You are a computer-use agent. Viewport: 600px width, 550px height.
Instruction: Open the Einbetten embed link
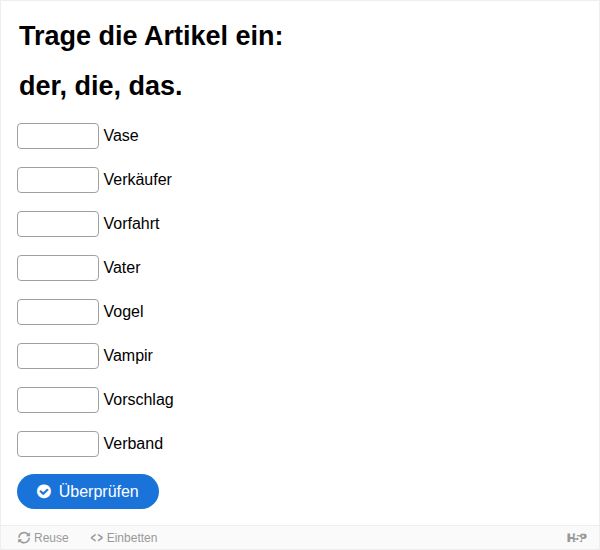click(x=124, y=538)
